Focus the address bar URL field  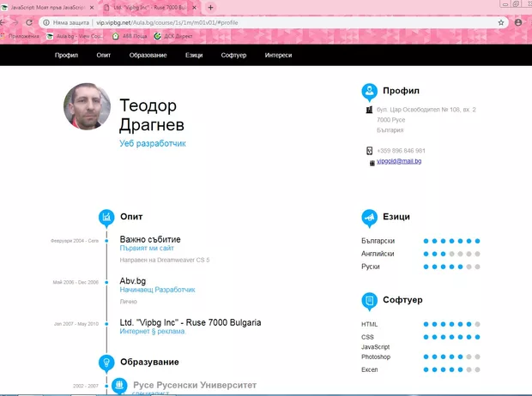pyautogui.click(x=274, y=22)
